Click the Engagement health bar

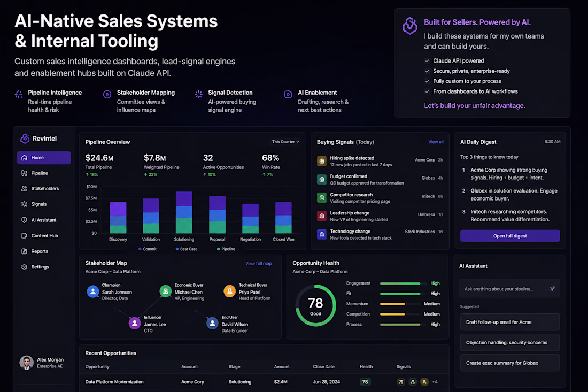(403, 283)
